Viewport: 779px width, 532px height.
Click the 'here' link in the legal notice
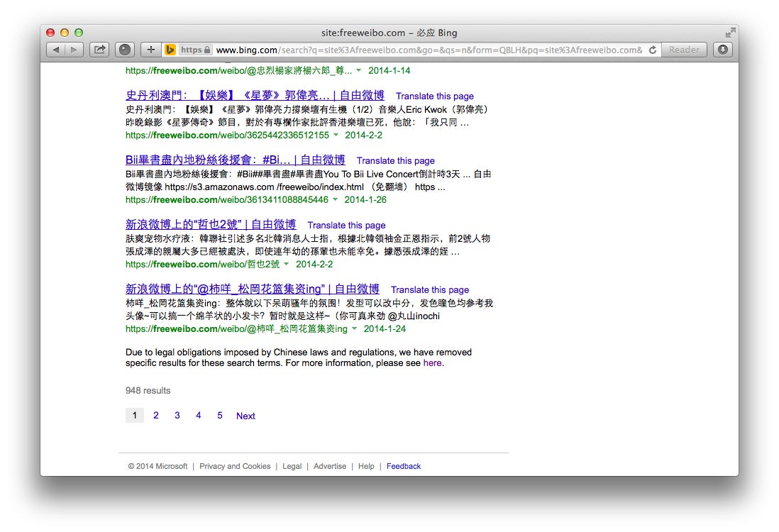point(432,363)
